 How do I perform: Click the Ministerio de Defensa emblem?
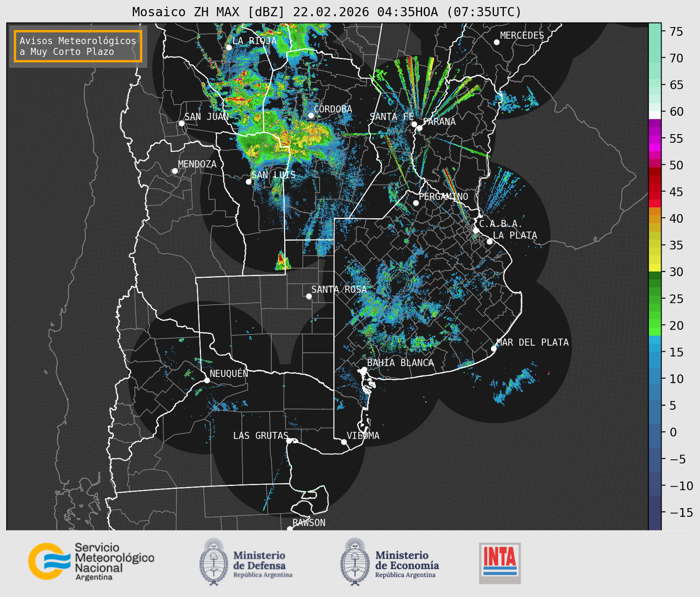(213, 562)
